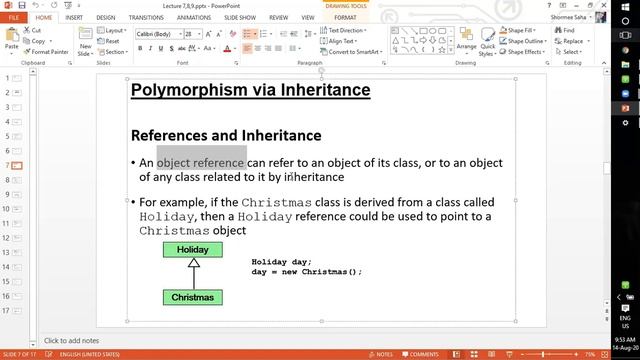Adjust the zoom slider handle
This screenshot has width=640, height=360.
(x=543, y=354)
